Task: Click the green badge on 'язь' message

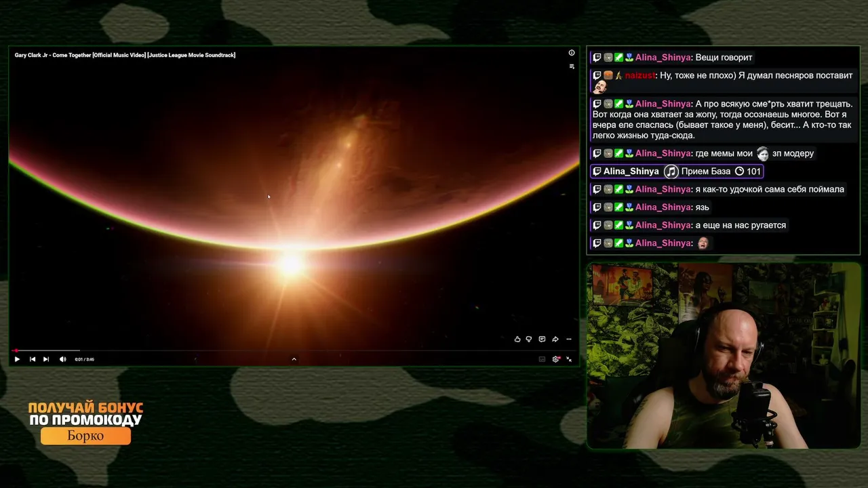Action: click(618, 207)
